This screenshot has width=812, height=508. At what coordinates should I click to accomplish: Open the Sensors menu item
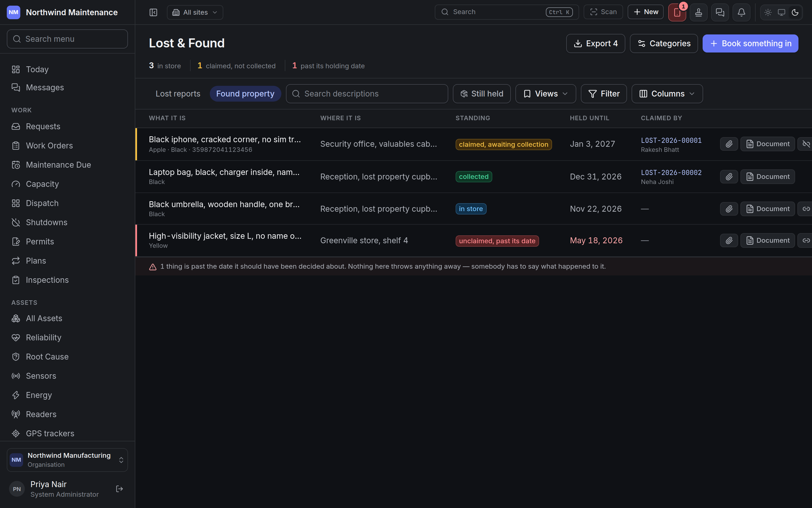[x=67, y=376]
